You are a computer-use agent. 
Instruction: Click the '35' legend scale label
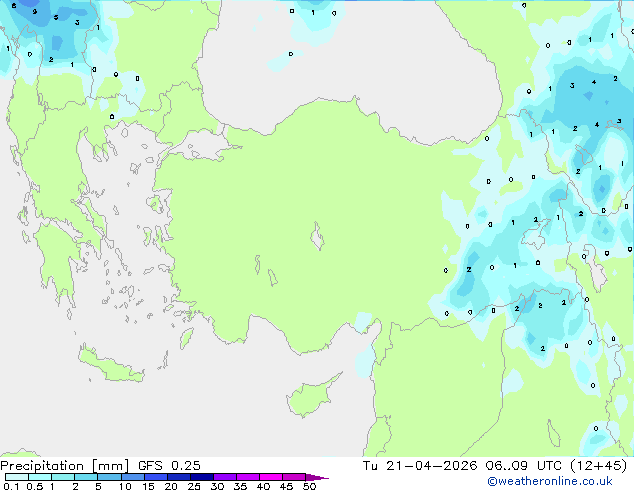[x=240, y=486]
